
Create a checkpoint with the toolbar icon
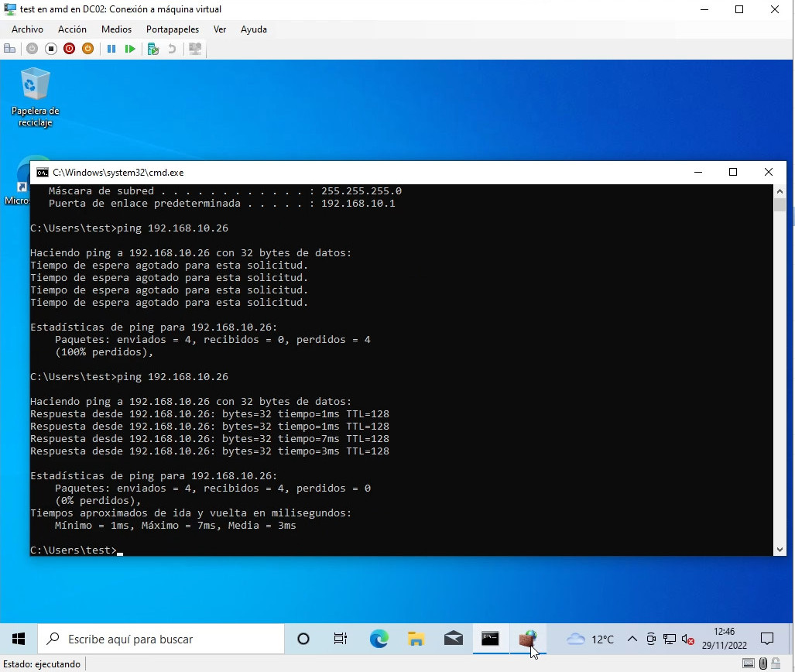(152, 49)
